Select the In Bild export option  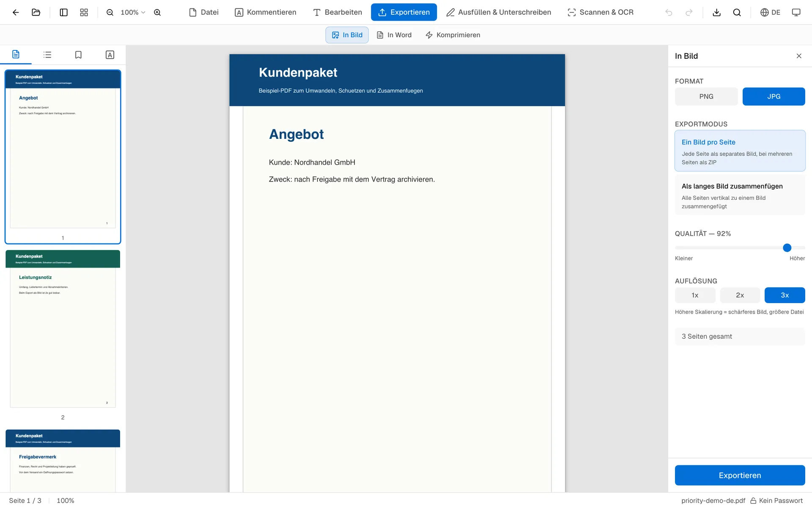click(347, 35)
